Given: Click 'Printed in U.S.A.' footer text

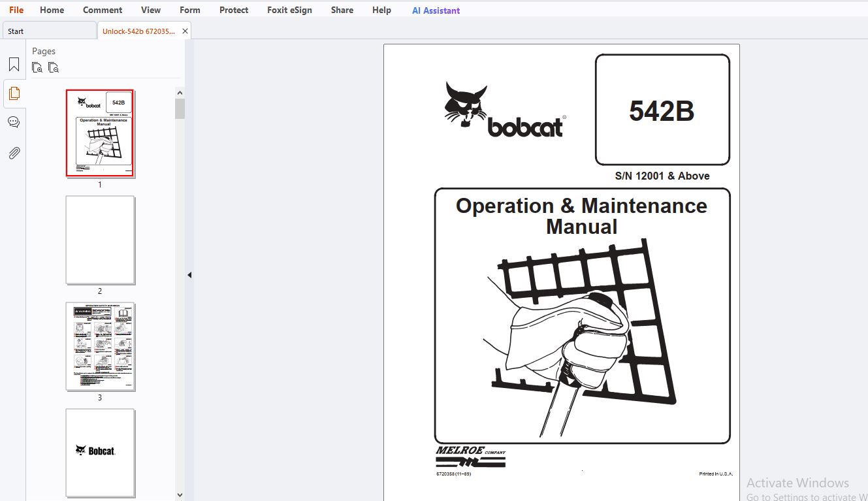Looking at the screenshot, I should 716,474.
